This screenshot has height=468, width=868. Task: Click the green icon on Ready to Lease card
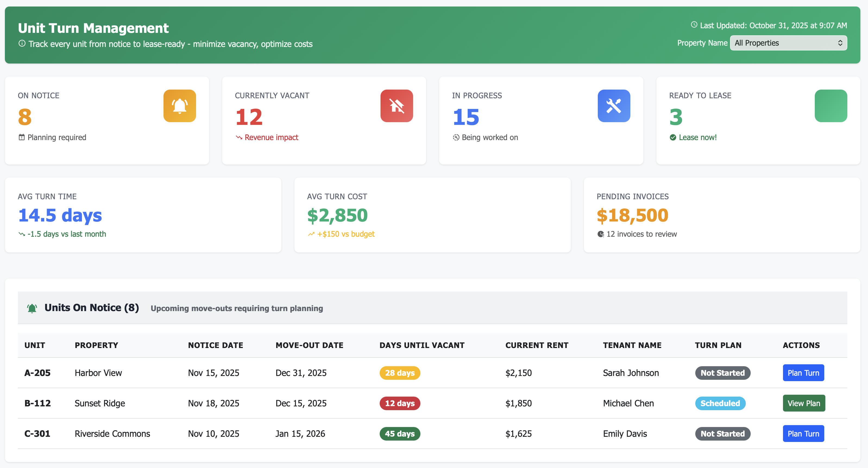(831, 106)
